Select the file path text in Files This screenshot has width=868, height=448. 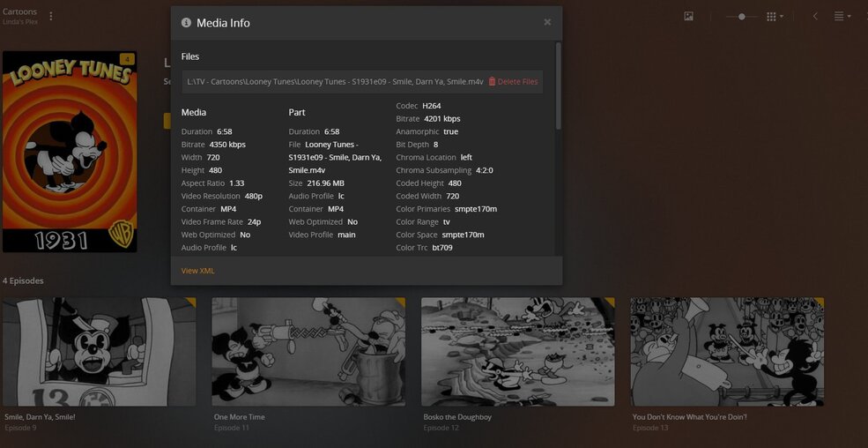click(335, 81)
